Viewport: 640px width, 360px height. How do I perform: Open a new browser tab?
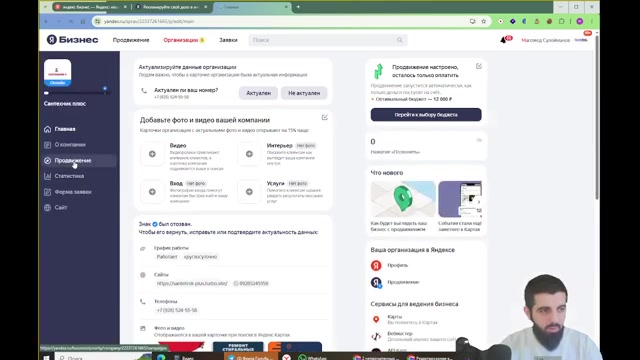pyautogui.click(x=298, y=7)
